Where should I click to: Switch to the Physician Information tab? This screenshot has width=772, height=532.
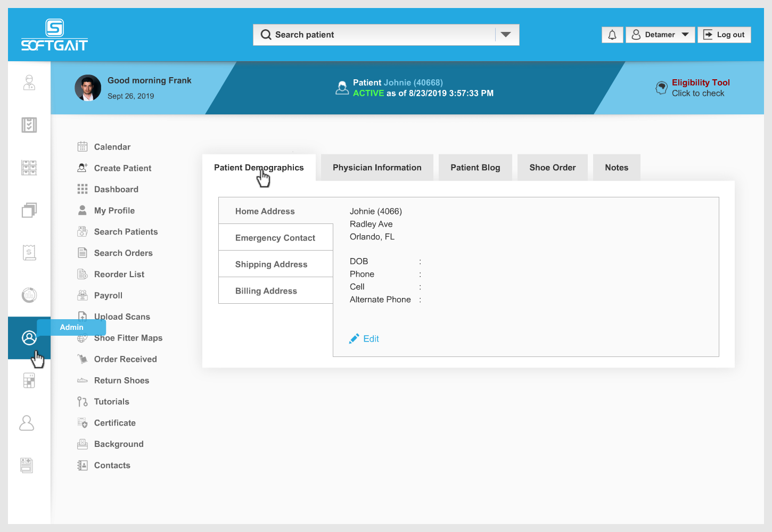coord(377,168)
